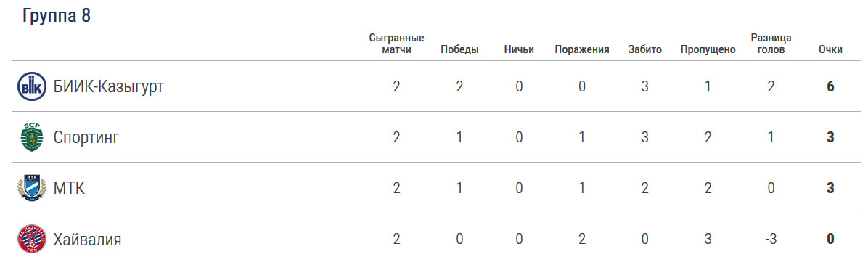
Task: Click the Сыгранные матчи column header
Action: pos(396,44)
